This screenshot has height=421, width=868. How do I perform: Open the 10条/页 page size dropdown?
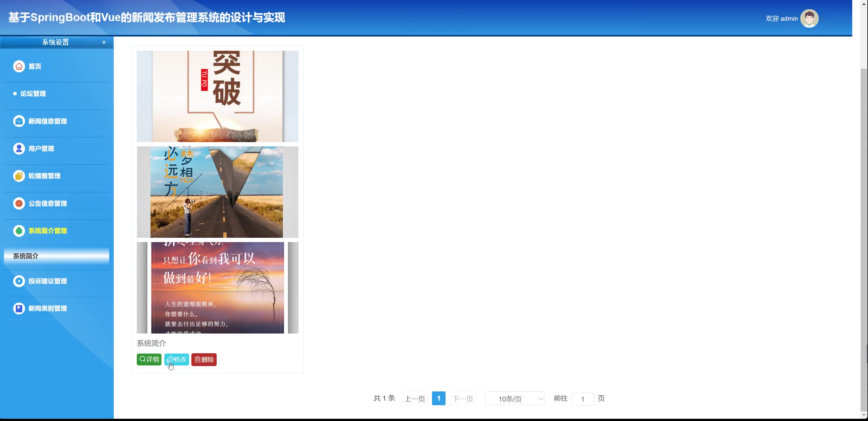click(x=515, y=399)
